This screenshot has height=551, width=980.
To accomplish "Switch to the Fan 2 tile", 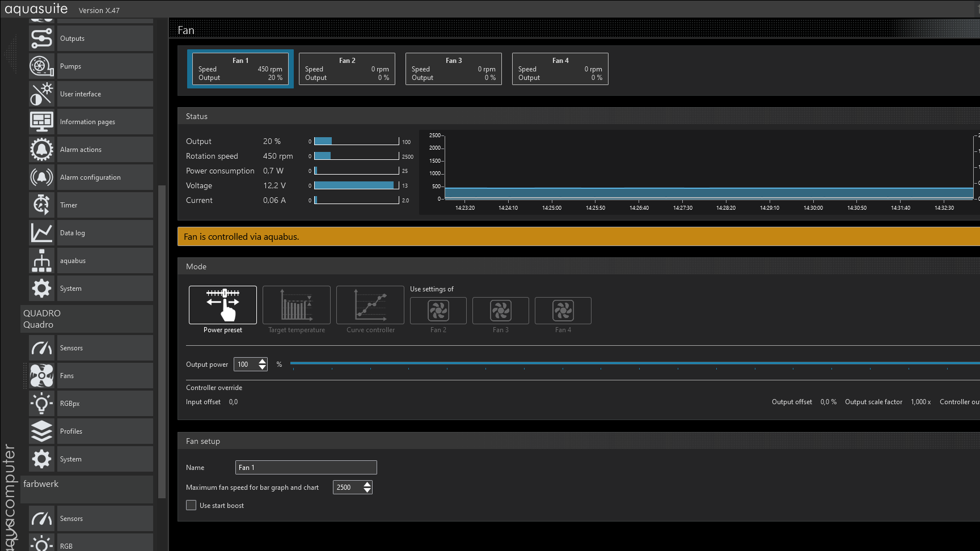I will point(347,69).
